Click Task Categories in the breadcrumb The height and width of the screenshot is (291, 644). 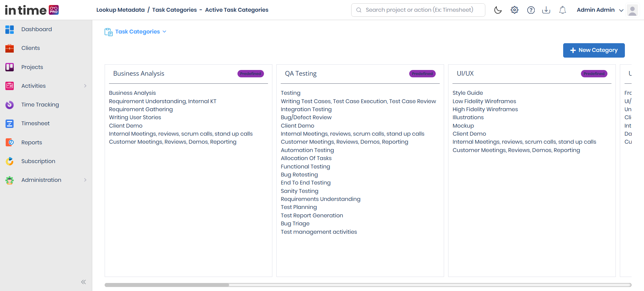[x=174, y=10]
